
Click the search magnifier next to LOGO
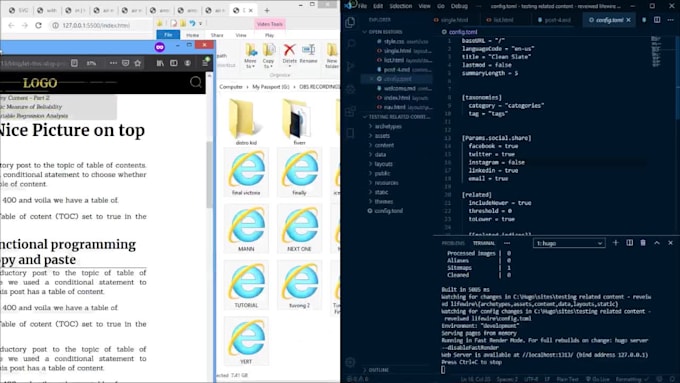(x=196, y=82)
